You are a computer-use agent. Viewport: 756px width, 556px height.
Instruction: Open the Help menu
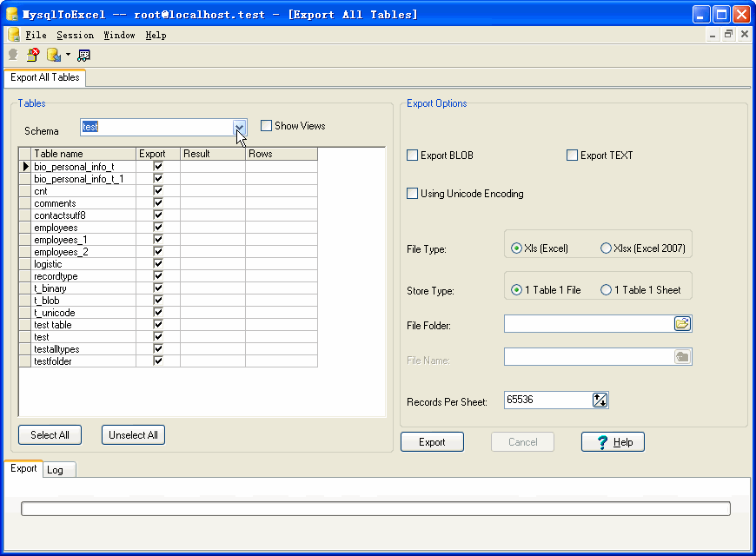point(156,36)
